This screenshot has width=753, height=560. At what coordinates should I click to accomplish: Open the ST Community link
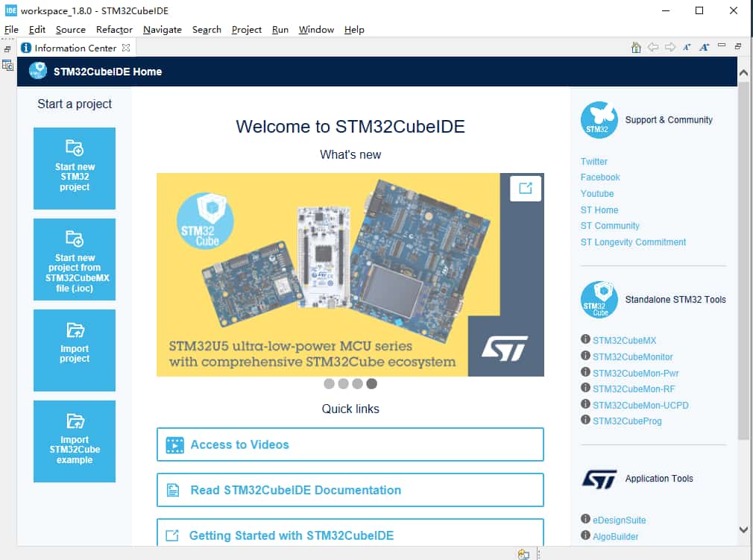[x=610, y=226]
